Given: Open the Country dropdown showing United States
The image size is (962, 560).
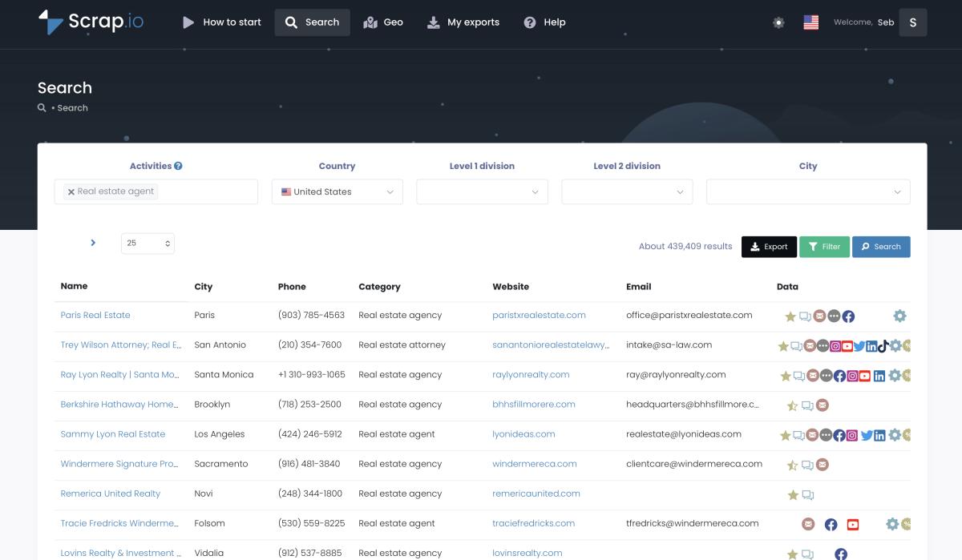Looking at the screenshot, I should [x=337, y=192].
